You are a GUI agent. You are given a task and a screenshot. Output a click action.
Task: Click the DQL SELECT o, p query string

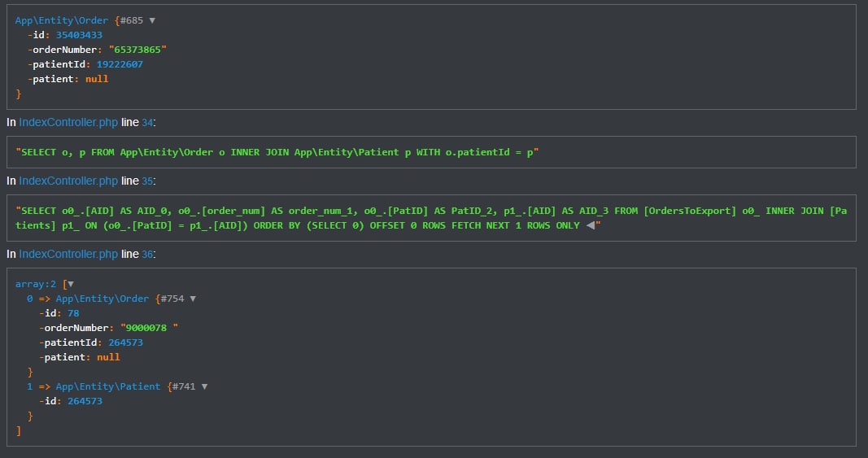277,152
